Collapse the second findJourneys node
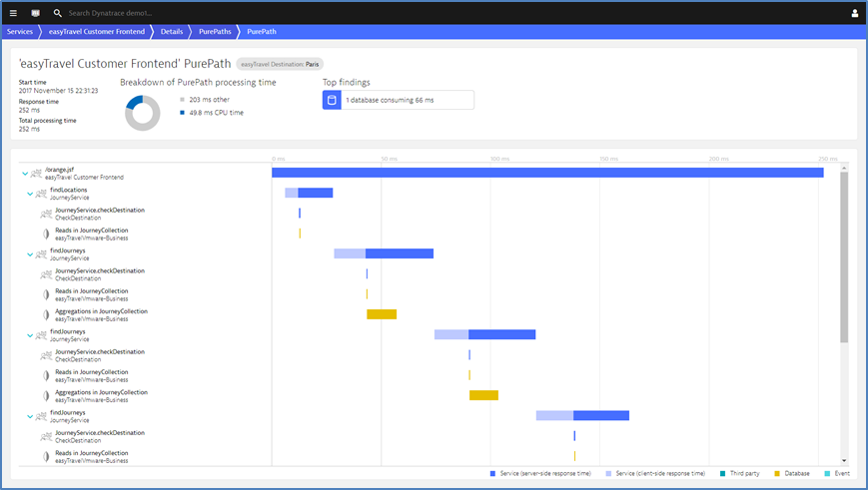This screenshot has height=490, width=868. coord(30,335)
